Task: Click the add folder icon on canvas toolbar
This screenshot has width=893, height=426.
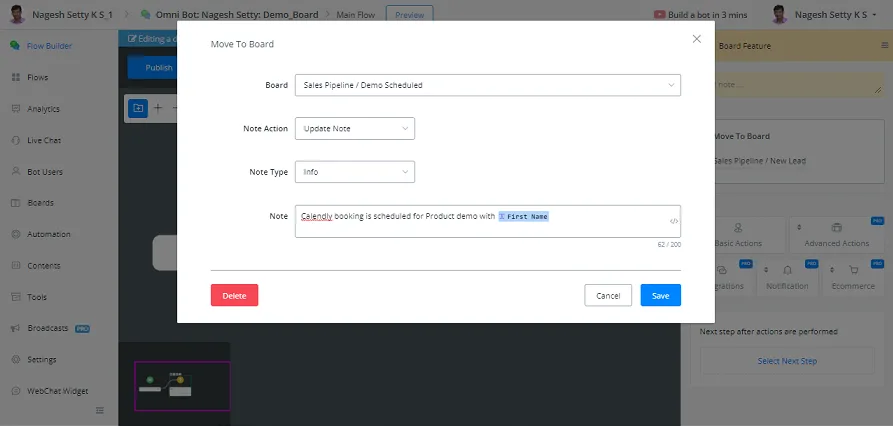Action: click(x=138, y=108)
